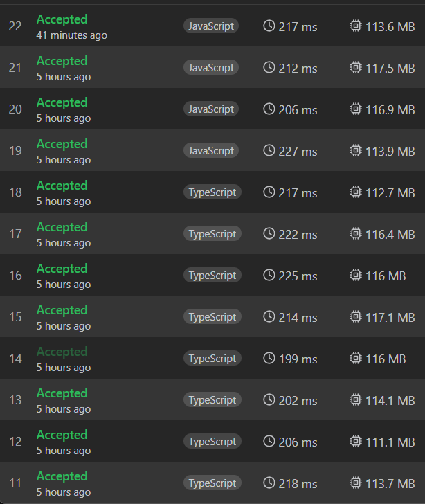Viewport: 425px width, 504px height.
Task: Select the 222 ms runtime in row 17
Action: click(x=298, y=235)
